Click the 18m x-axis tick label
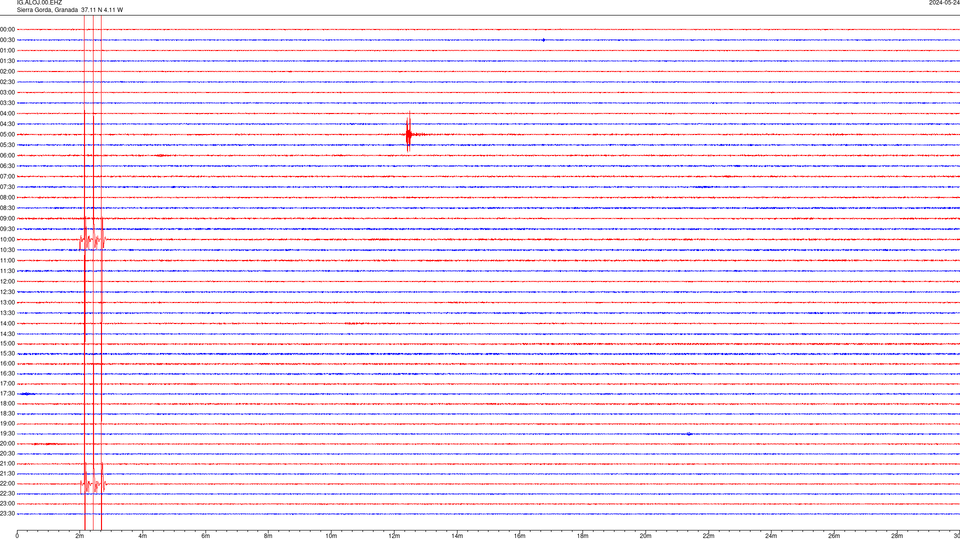960x540 pixels. (583, 536)
